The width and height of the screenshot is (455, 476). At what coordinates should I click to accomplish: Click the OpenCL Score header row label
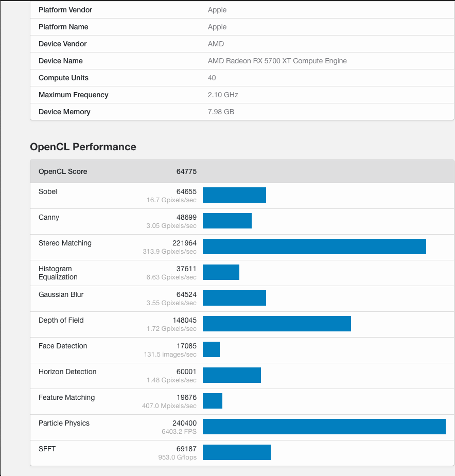(63, 171)
